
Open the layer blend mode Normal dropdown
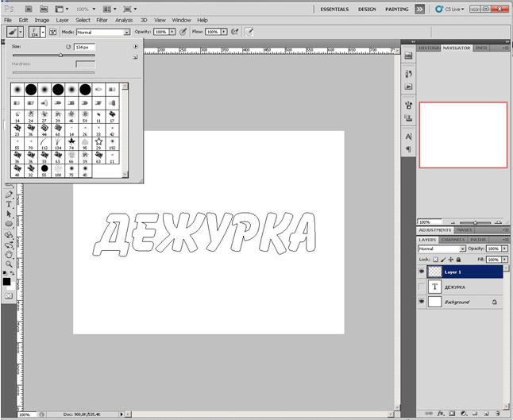click(437, 249)
